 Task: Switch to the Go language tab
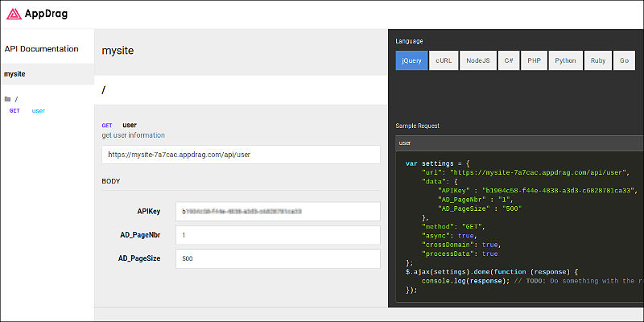pyautogui.click(x=624, y=60)
